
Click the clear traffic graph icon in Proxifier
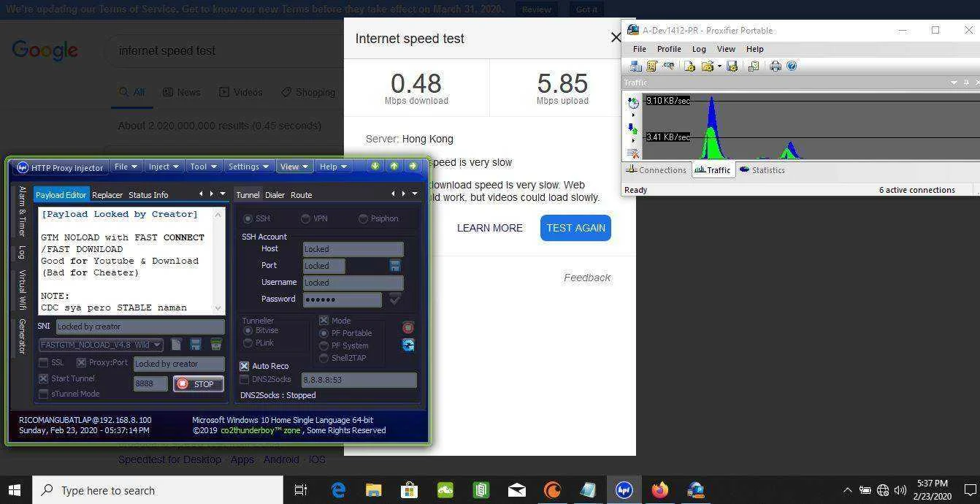(x=632, y=153)
